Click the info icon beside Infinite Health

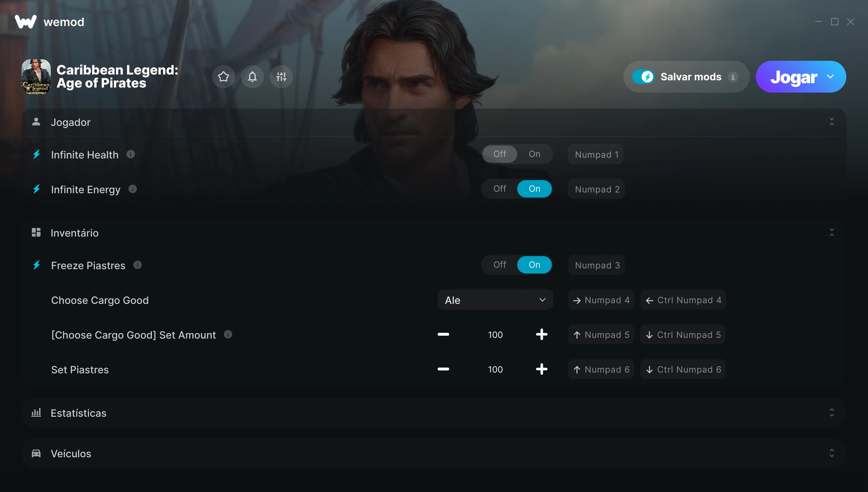click(x=131, y=154)
